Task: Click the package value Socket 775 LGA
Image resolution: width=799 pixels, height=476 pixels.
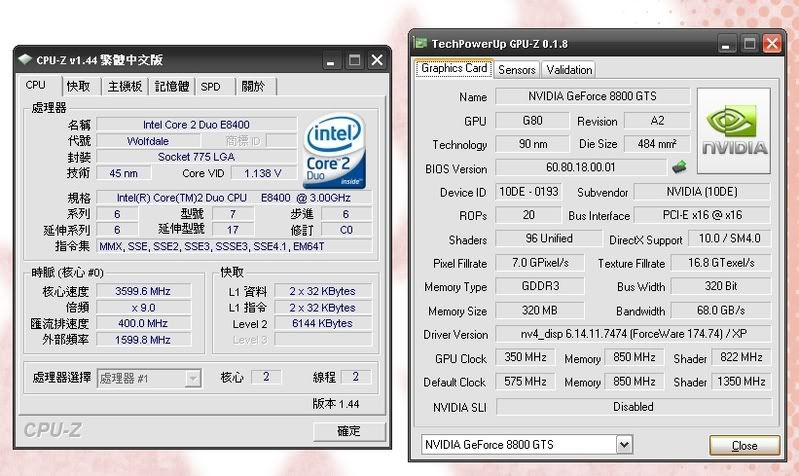Action: (196, 157)
